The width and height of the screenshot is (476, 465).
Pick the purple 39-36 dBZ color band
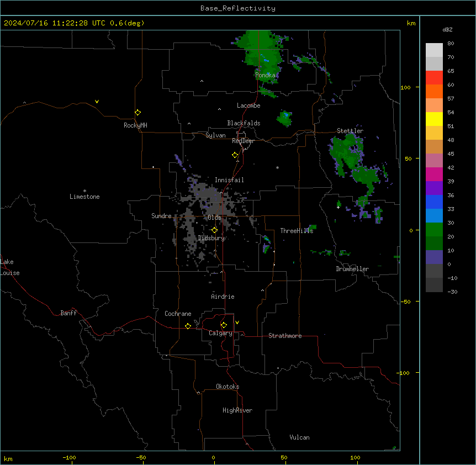click(434, 188)
